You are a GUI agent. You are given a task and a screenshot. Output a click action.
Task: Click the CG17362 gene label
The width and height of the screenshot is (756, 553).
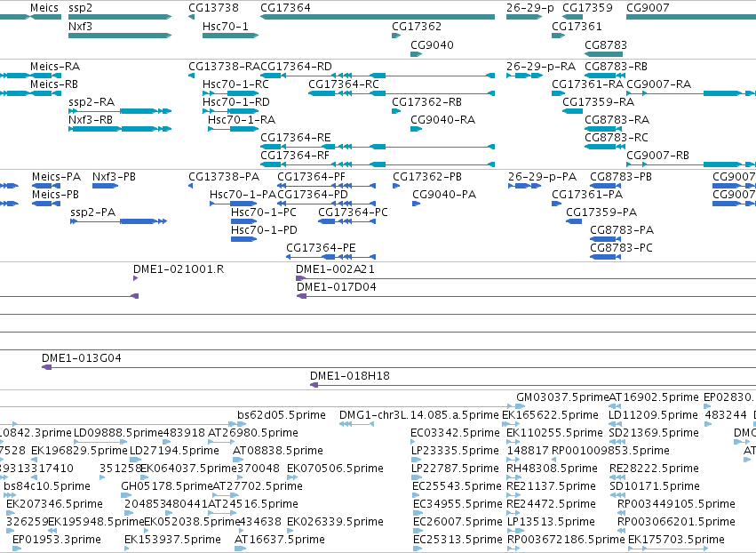(417, 26)
